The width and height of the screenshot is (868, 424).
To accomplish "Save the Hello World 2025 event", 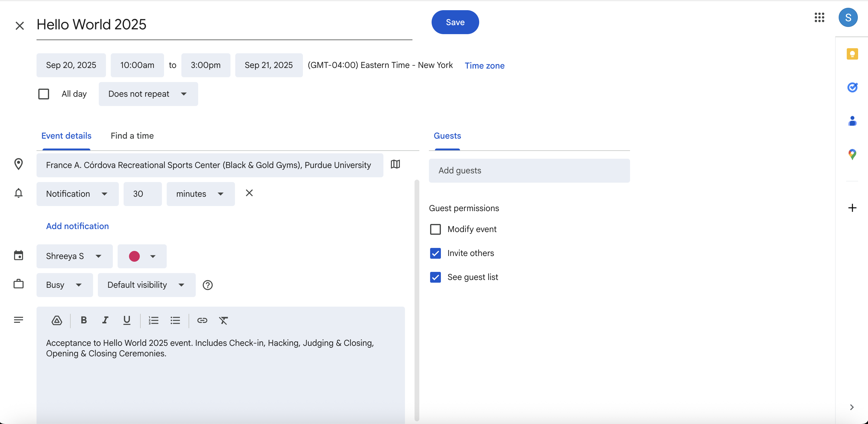I will (x=455, y=22).
